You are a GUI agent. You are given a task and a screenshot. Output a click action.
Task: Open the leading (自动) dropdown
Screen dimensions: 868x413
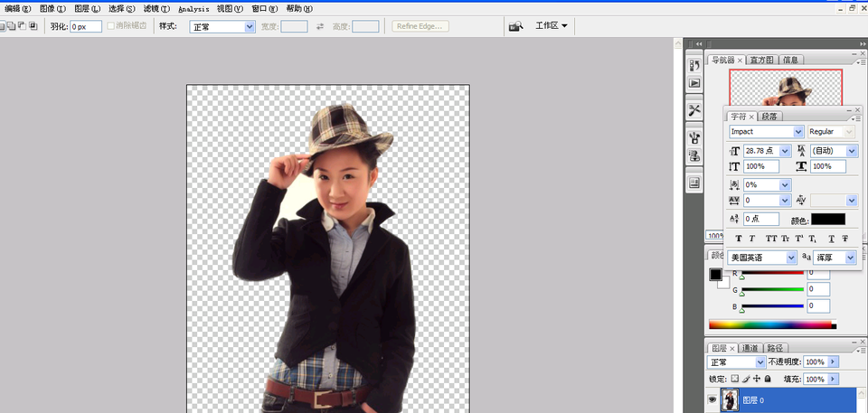pyautogui.click(x=852, y=151)
